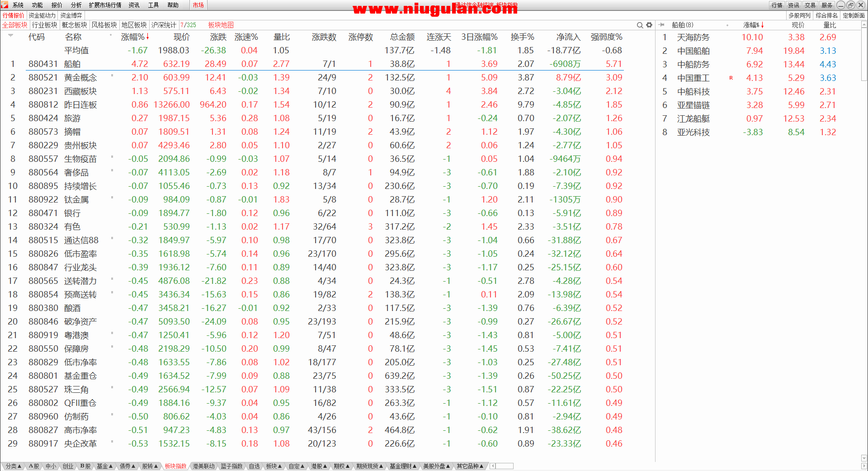
Task: Expand the 基金▲ bottom tab
Action: pyautogui.click(x=104, y=466)
